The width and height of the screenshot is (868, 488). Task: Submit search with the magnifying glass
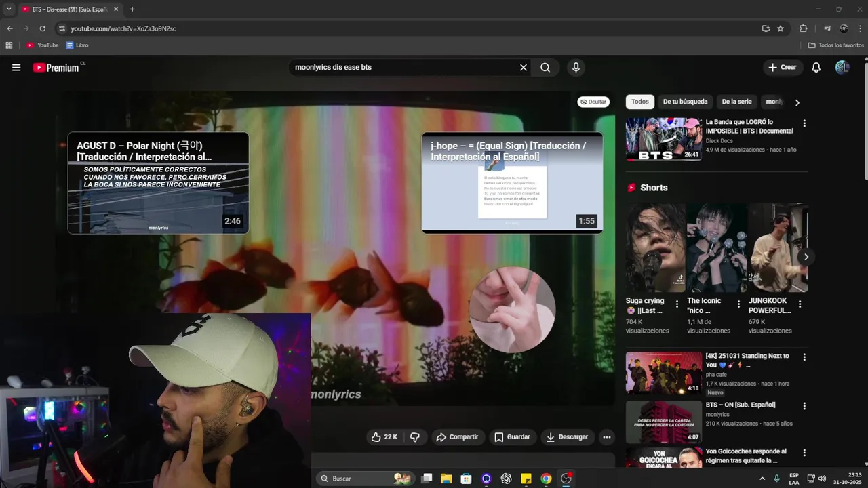(545, 67)
